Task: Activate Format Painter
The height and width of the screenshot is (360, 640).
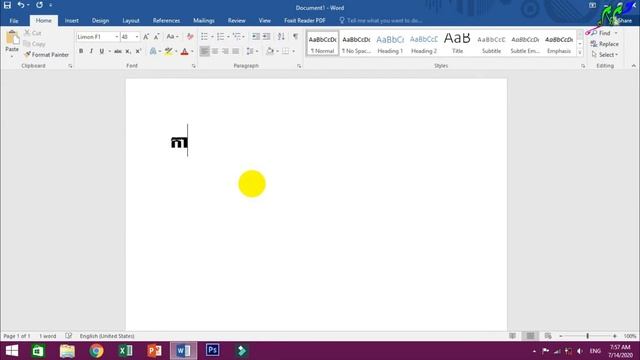Action: tap(46, 54)
